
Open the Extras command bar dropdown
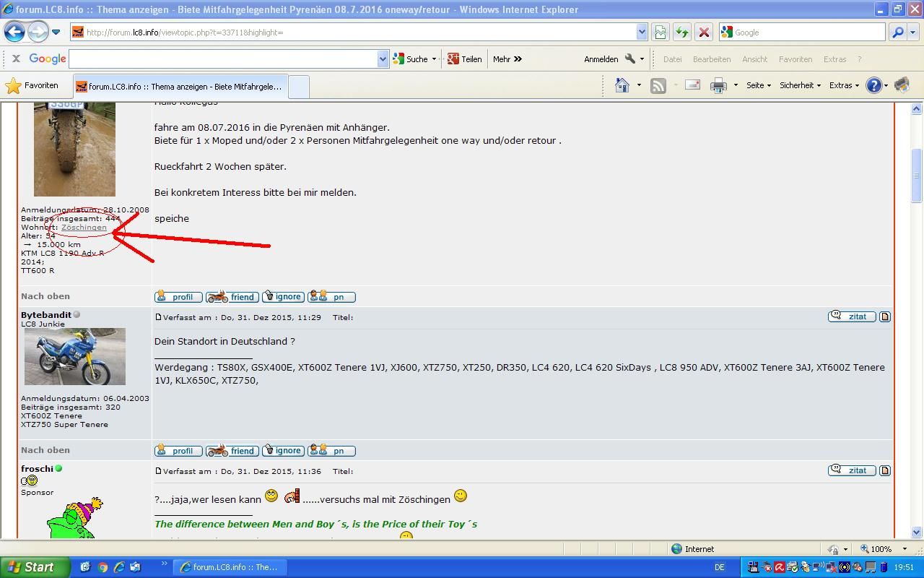(844, 85)
